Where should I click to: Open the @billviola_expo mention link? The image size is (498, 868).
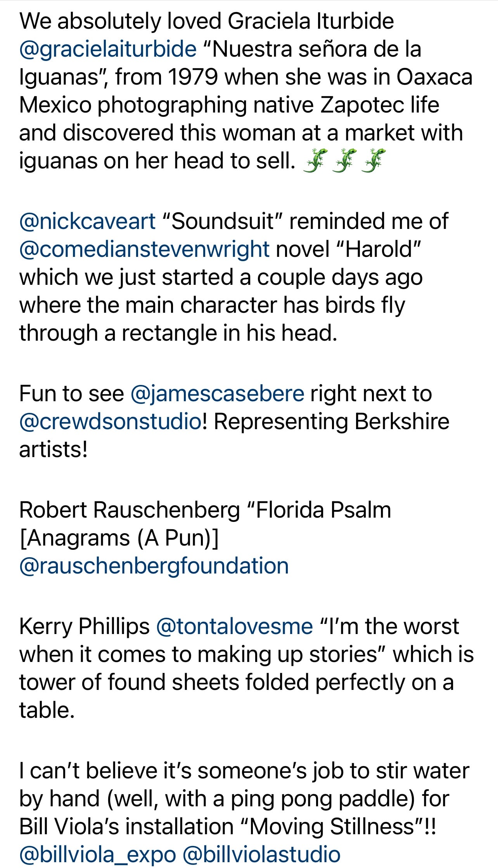98,855
